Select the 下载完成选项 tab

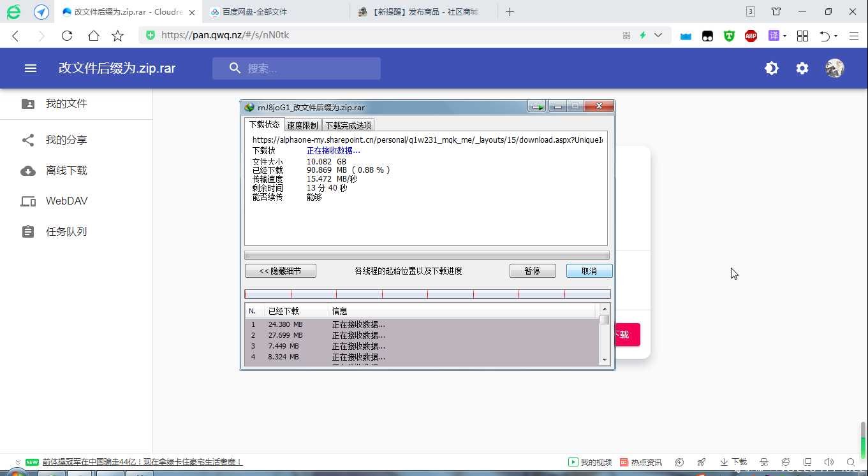click(348, 126)
